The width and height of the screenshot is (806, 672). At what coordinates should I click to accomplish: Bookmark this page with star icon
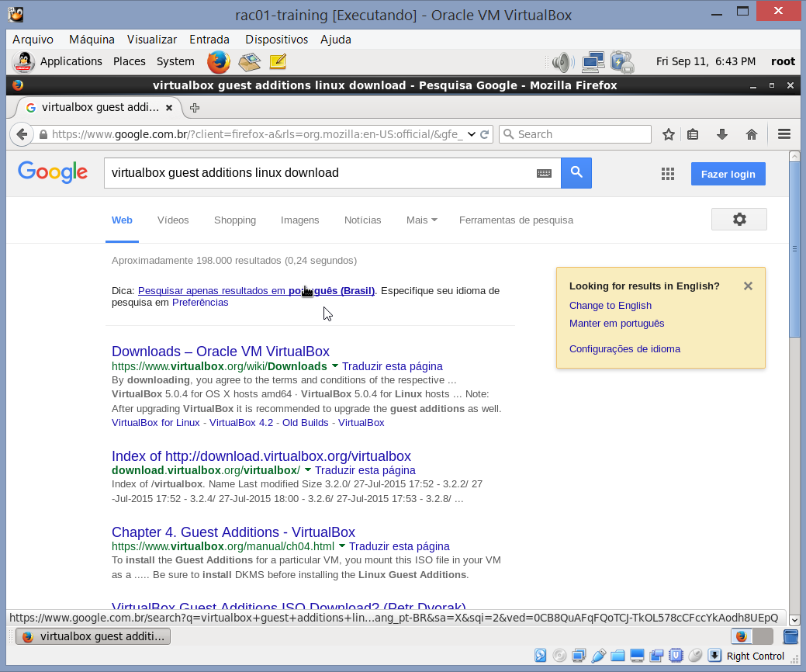coord(668,134)
